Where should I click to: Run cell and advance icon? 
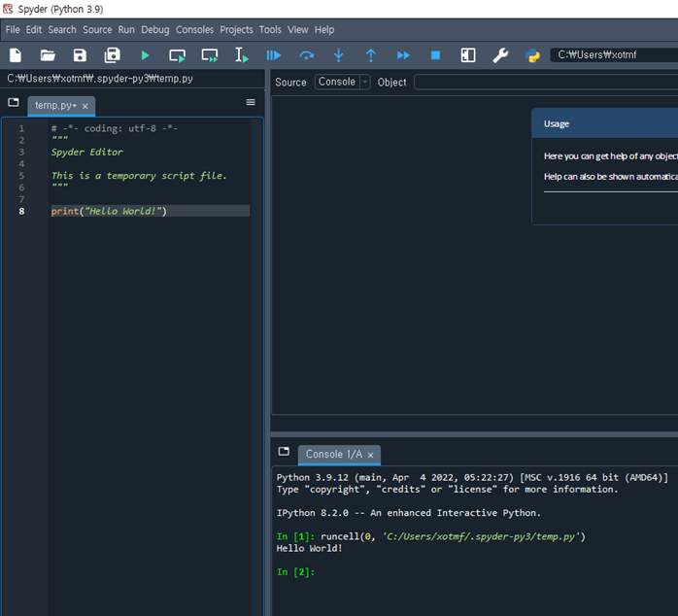[x=210, y=55]
